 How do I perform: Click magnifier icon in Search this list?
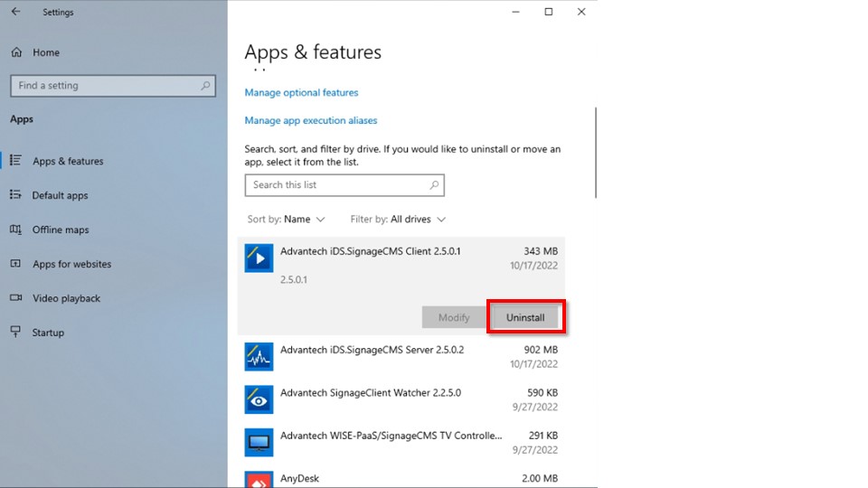pos(434,185)
